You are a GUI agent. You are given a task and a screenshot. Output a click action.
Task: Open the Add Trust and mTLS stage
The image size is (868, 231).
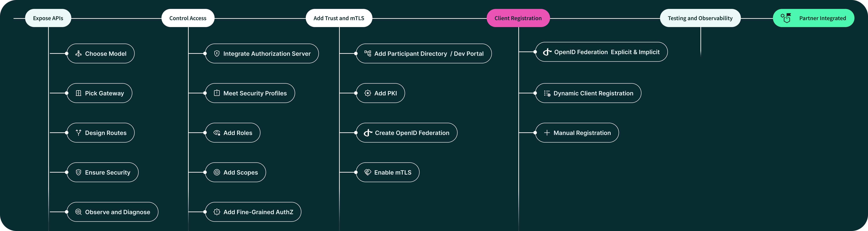pyautogui.click(x=339, y=18)
